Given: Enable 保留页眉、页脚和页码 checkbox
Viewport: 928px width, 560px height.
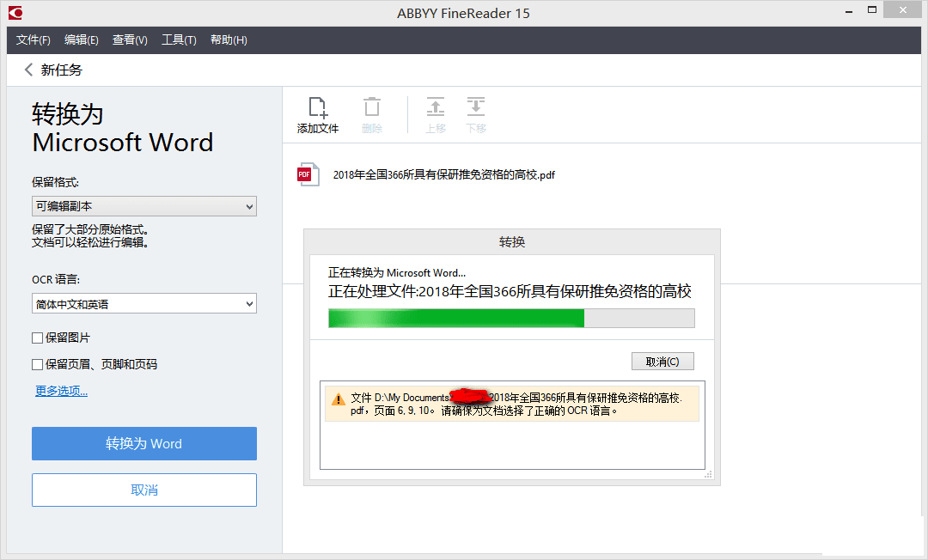Looking at the screenshot, I should pos(37,364).
